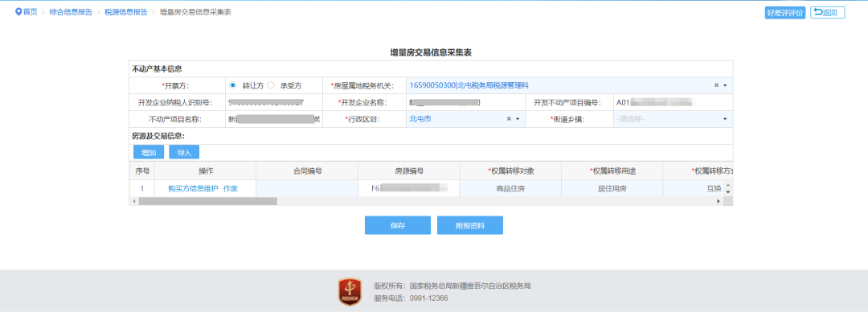Open the 房屋属地税务机关 dropdown arrow
Image resolution: width=868 pixels, height=321 pixels.
click(725, 86)
